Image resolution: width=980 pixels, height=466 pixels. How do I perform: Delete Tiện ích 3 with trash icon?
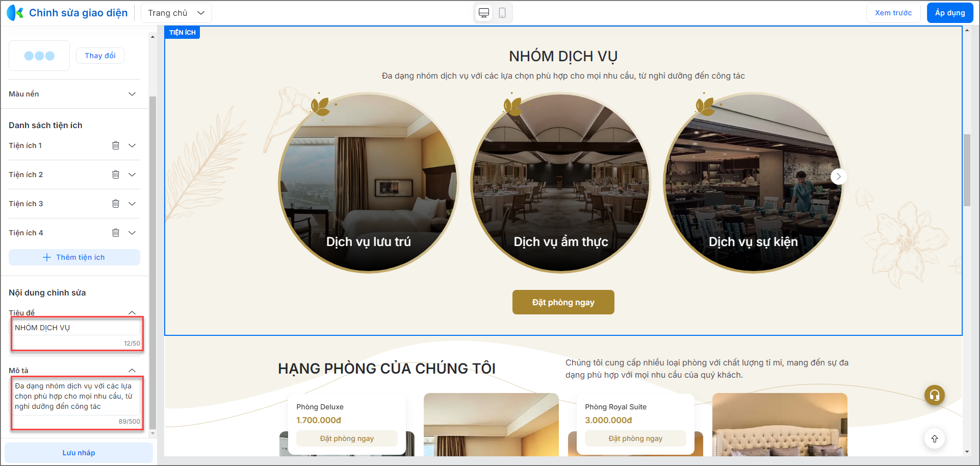coord(116,204)
